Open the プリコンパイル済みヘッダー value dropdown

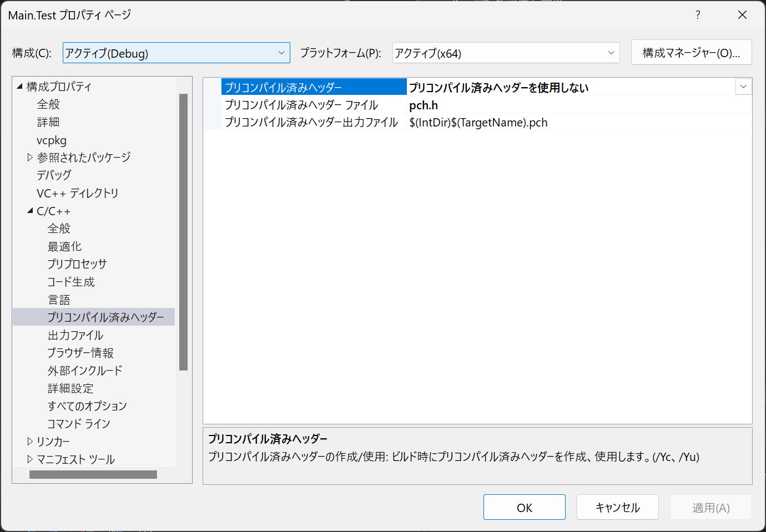[743, 87]
